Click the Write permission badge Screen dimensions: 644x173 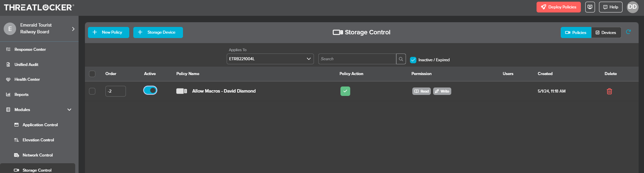pyautogui.click(x=442, y=91)
